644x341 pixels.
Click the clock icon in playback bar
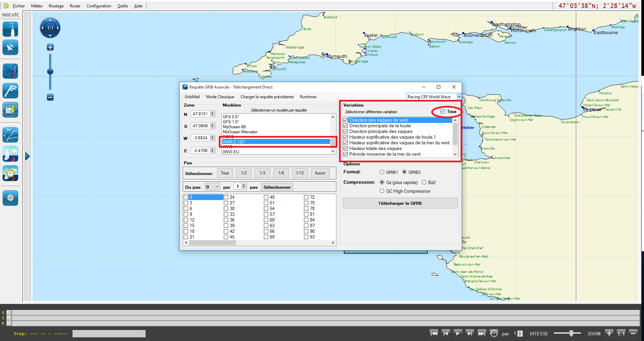(494, 333)
